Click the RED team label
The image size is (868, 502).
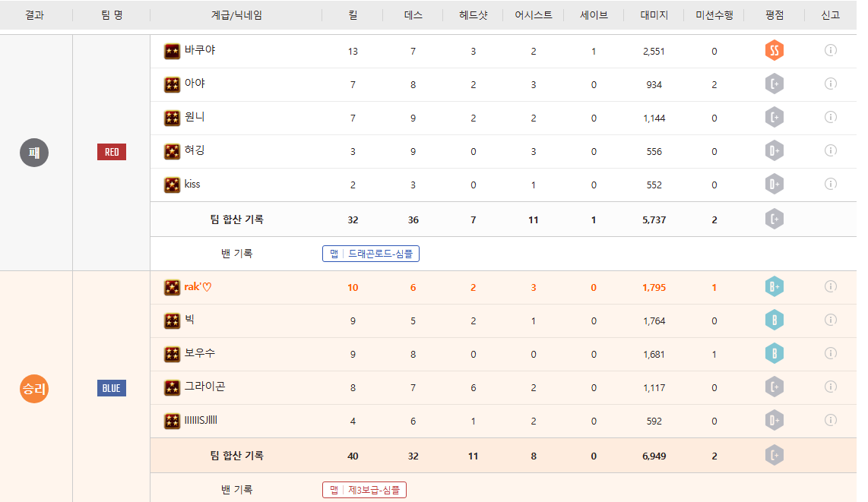click(112, 152)
